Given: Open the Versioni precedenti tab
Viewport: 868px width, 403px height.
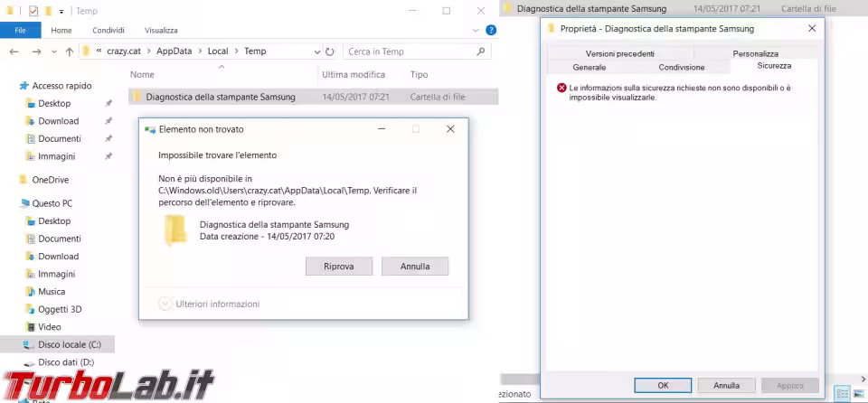Looking at the screenshot, I should tap(620, 53).
